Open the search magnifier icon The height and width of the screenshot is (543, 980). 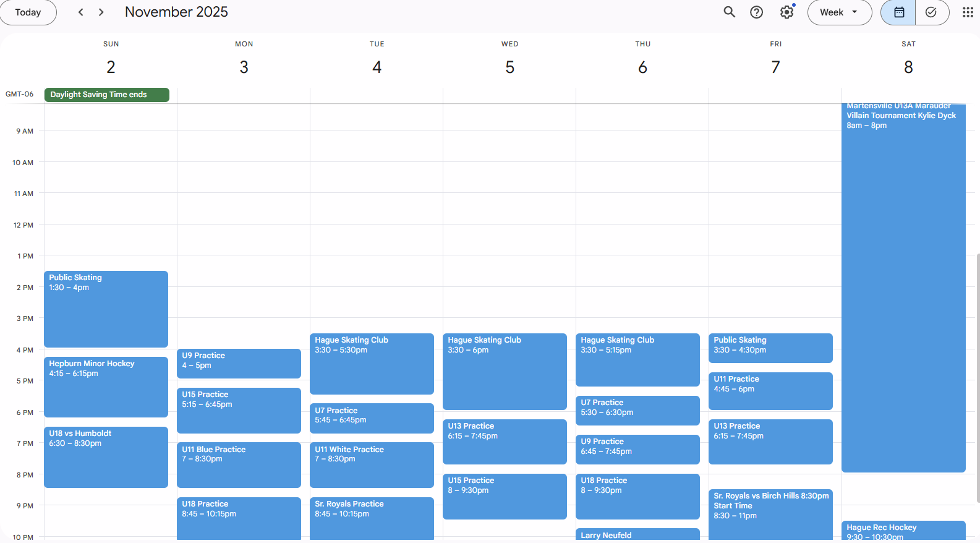click(730, 12)
